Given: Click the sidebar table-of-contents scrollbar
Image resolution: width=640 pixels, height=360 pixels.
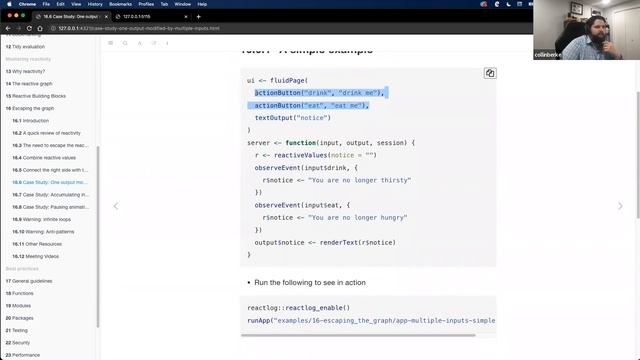Looking at the screenshot, I should tap(98, 237).
